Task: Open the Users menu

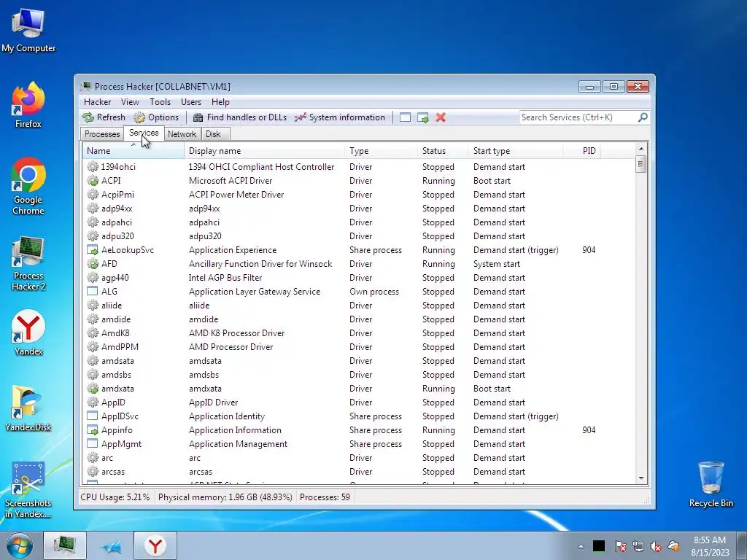Action: pyautogui.click(x=190, y=102)
